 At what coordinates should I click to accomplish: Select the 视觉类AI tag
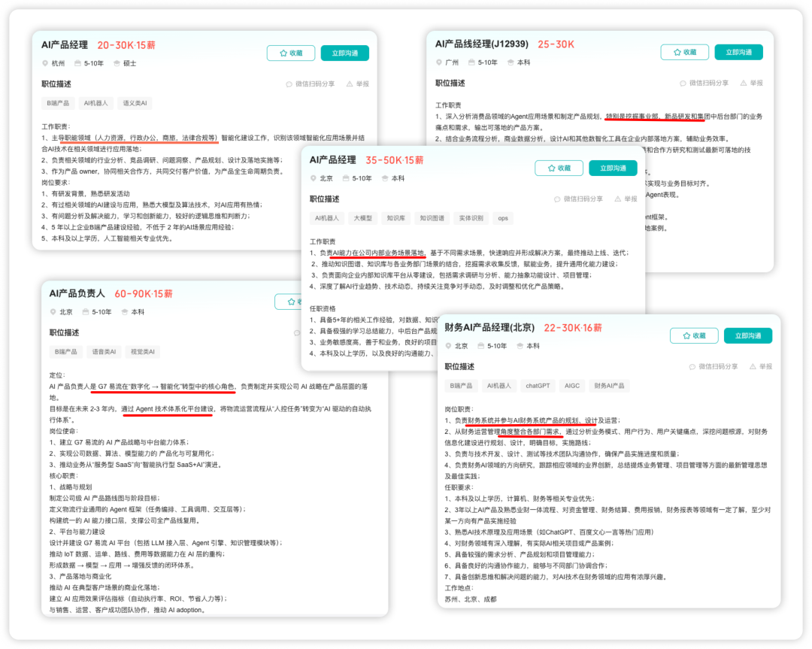pyautogui.click(x=142, y=352)
